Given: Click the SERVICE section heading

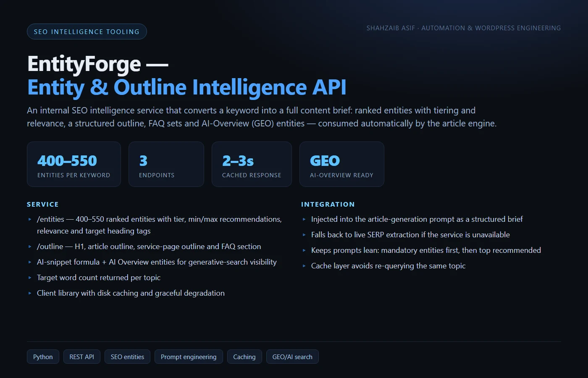Looking at the screenshot, I should 43,205.
